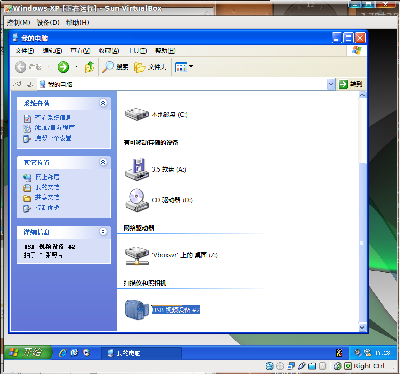Open the Back history dropdown arrow

point(48,67)
